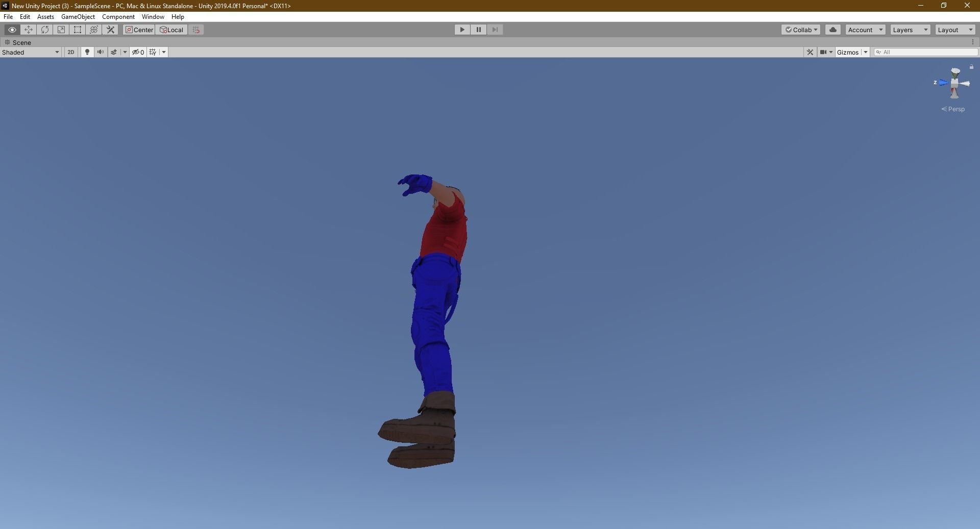Screen dimensions: 980x529
Task: Toggle 2D view mode
Action: [x=71, y=52]
